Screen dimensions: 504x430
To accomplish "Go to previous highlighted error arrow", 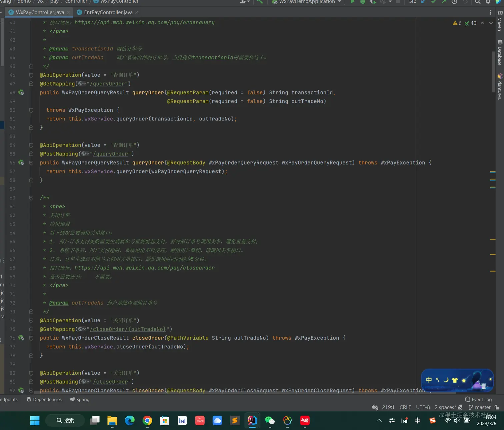I will pyautogui.click(x=482, y=23).
